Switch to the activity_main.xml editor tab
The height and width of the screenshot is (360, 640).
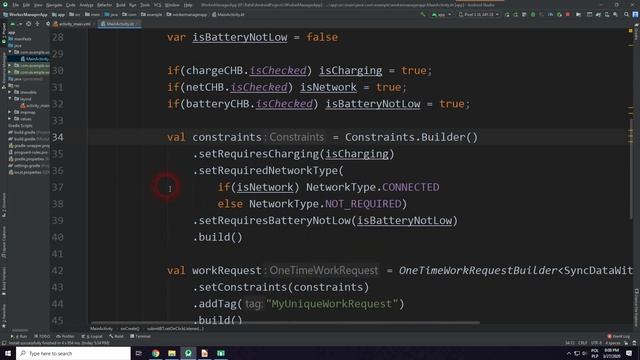click(x=73, y=24)
